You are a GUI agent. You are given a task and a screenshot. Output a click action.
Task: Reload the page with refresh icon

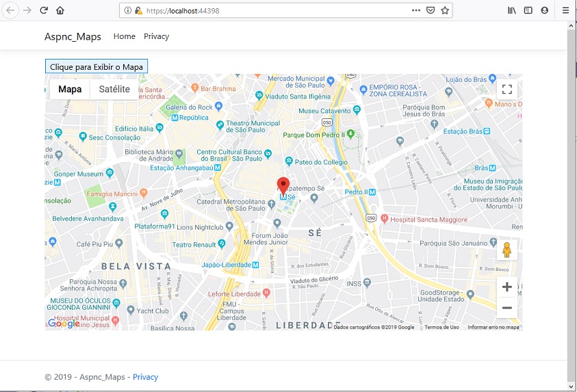click(44, 10)
